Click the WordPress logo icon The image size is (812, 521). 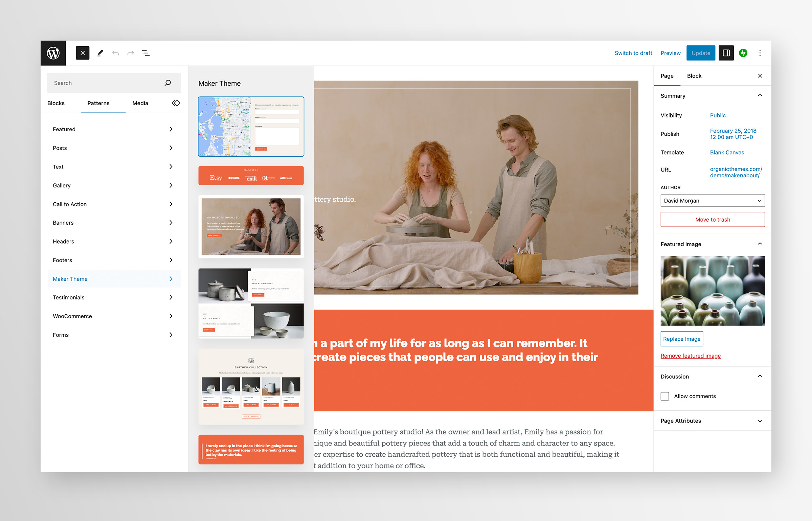[53, 53]
